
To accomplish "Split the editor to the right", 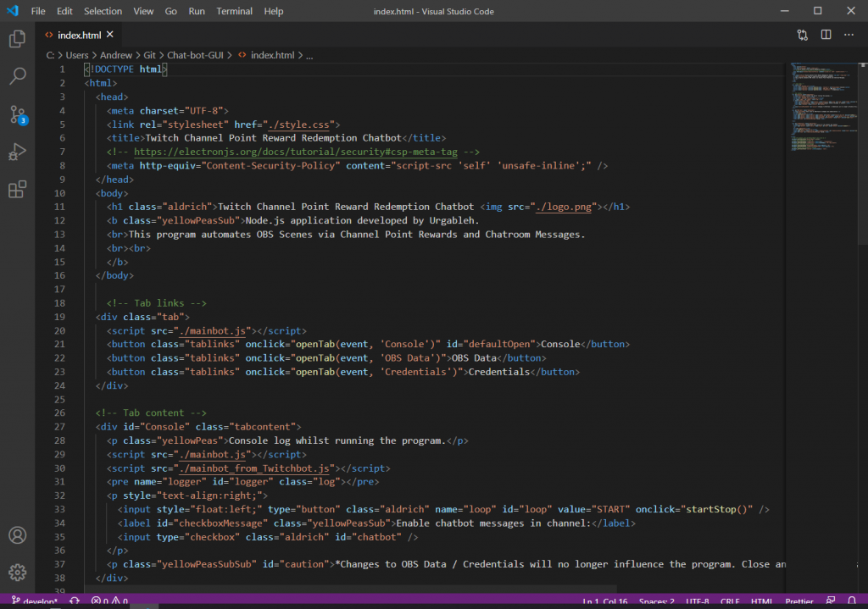I will [826, 35].
